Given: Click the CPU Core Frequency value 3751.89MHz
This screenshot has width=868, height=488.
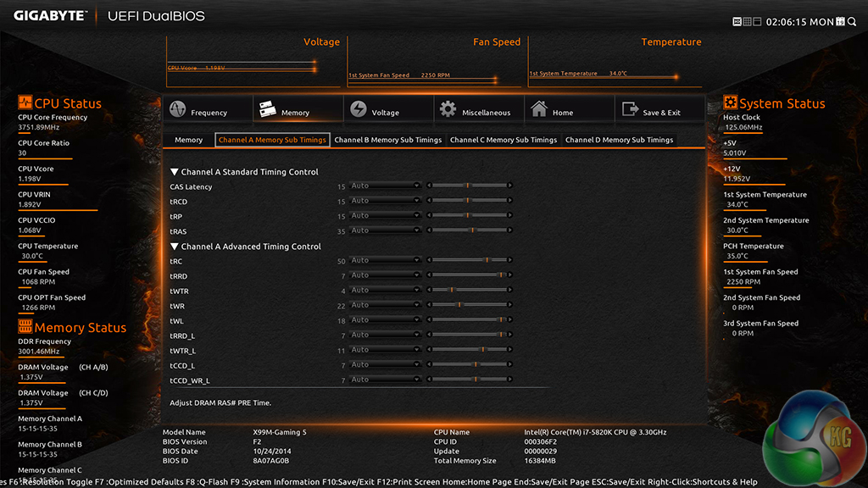Looking at the screenshot, I should (39, 127).
